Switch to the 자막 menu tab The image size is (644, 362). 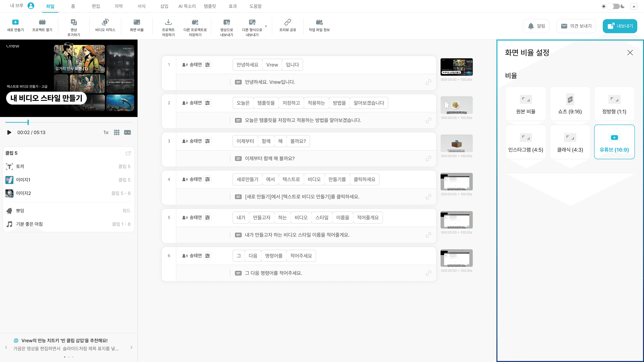(119, 6)
